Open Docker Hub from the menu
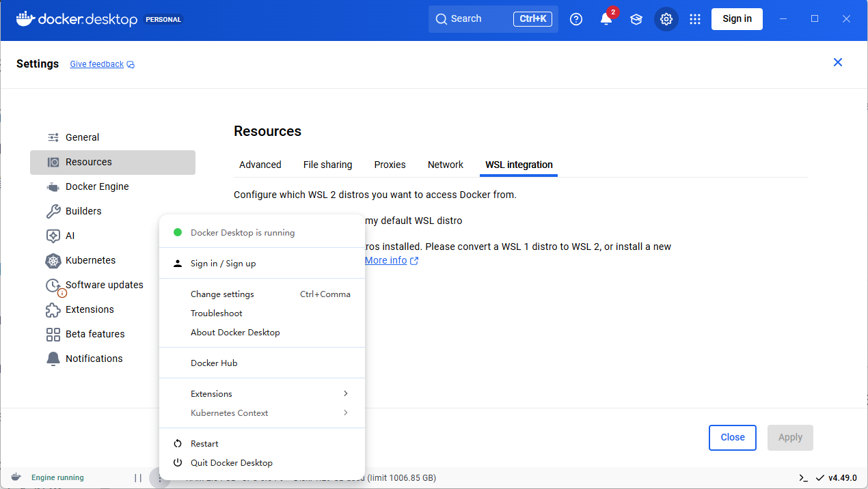This screenshot has height=489, width=868. (x=262, y=363)
